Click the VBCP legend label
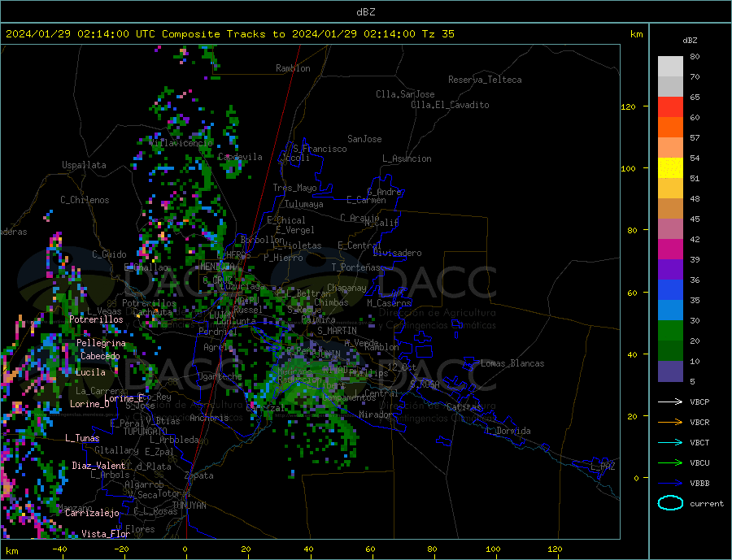 pyautogui.click(x=699, y=402)
